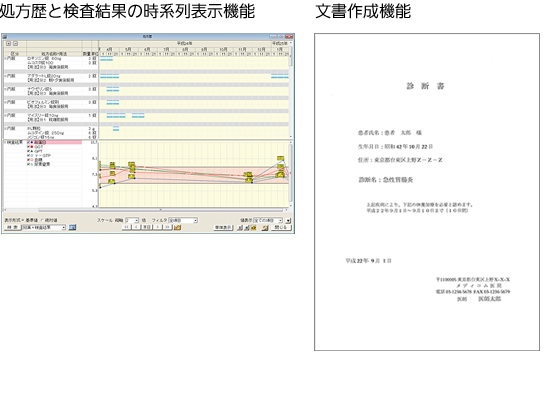
Task: Click the second small chart icon after 単体表示
Action: 247,228
